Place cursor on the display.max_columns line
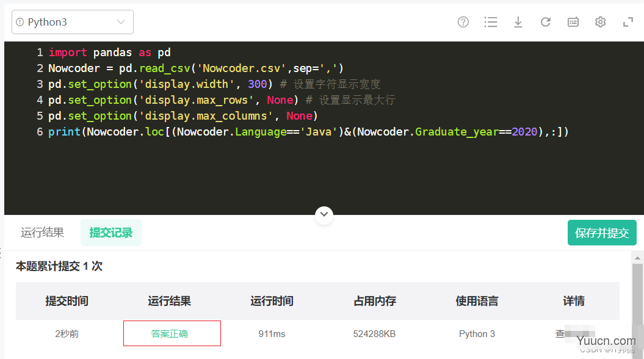Screen dimensions: 644x359 183,116
